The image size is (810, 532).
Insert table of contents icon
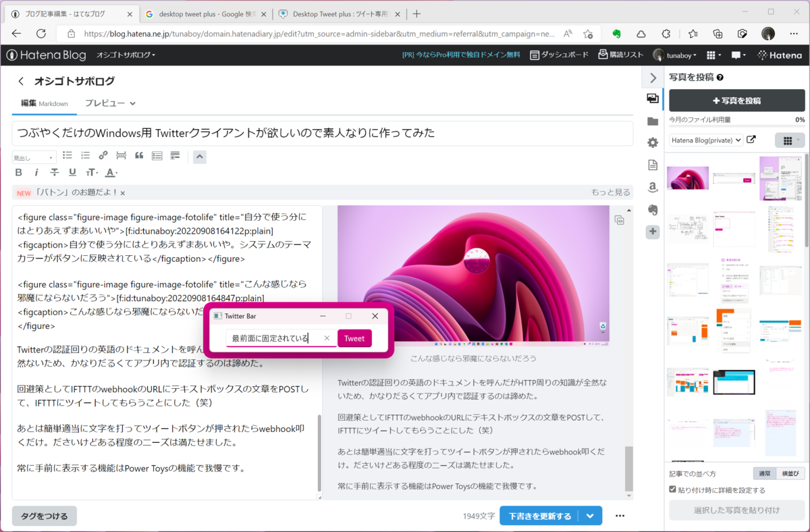tap(157, 155)
